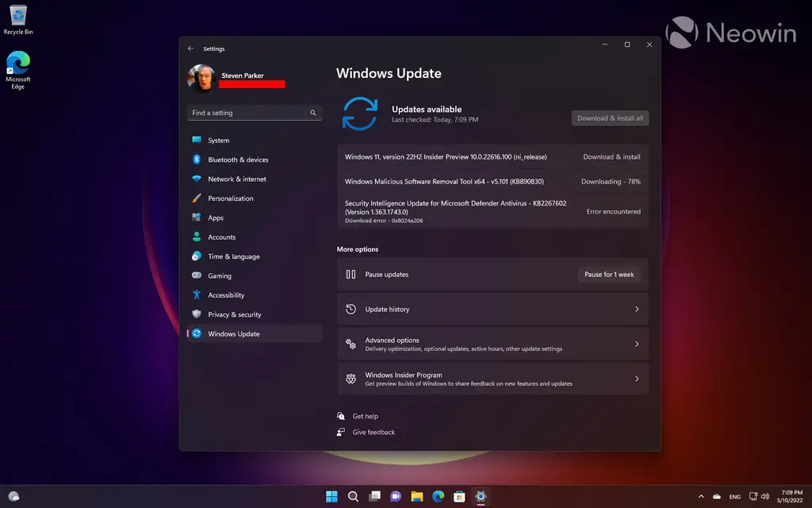The width and height of the screenshot is (812, 508).
Task: Expand the Update history row
Action: tap(492, 310)
